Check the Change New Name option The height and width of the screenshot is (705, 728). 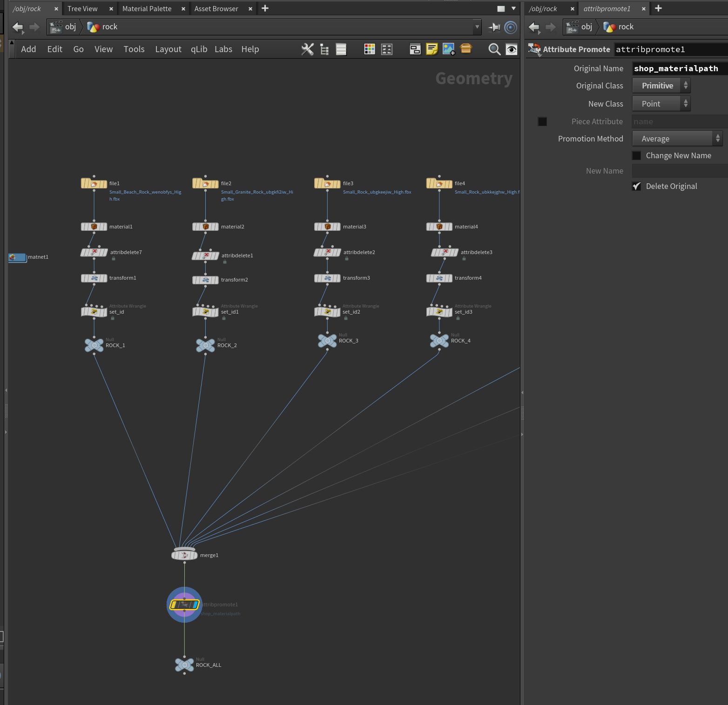coord(636,155)
